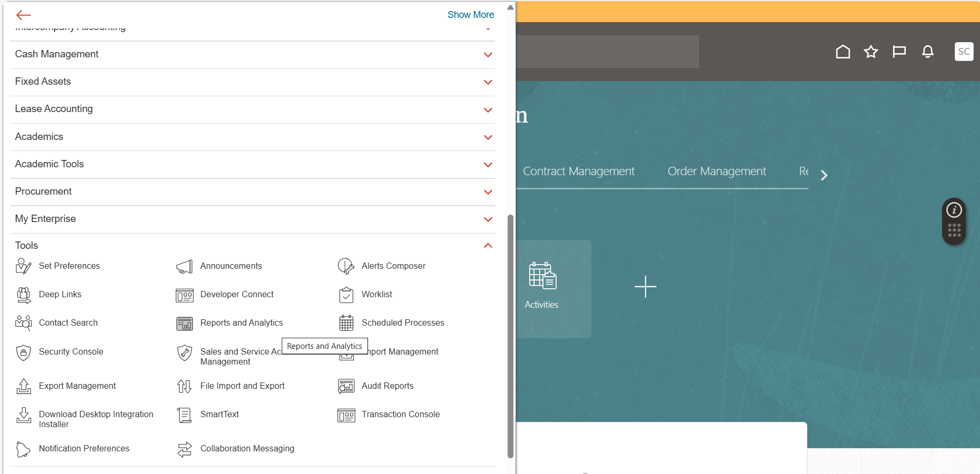Open the File Import and Export icon
The width and height of the screenshot is (980, 474).
point(184,387)
